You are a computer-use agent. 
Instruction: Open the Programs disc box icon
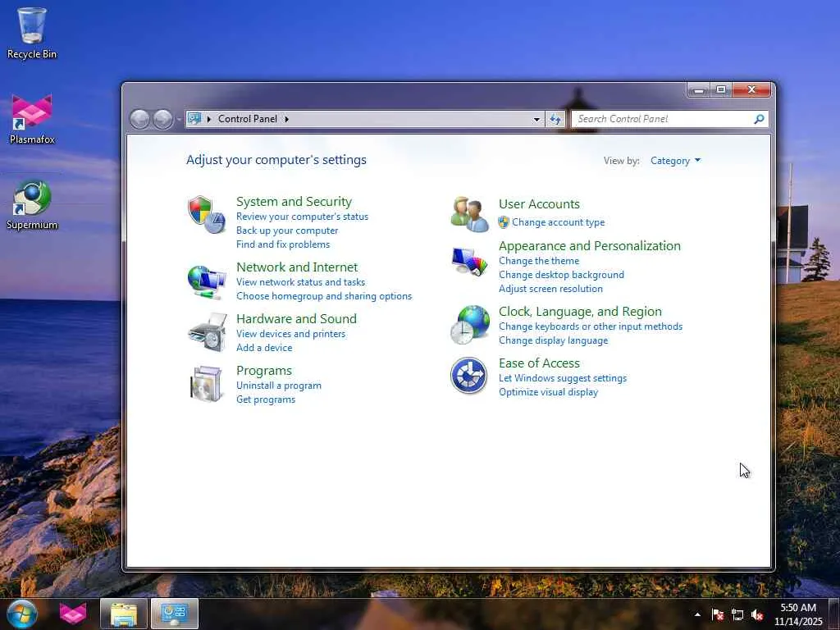[x=207, y=384]
